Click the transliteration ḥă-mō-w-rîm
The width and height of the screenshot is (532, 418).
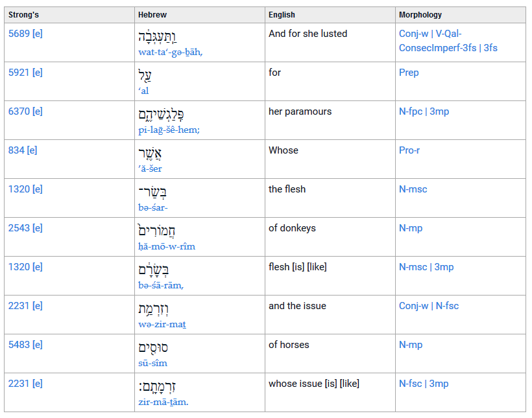[x=167, y=246]
